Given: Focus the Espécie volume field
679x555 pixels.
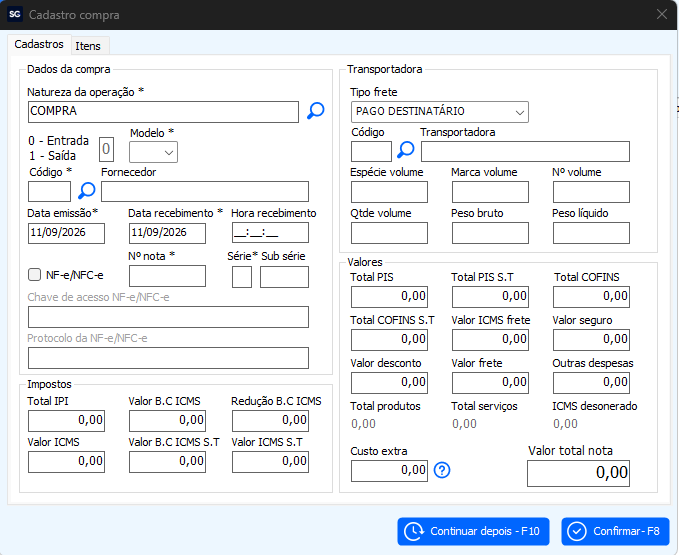Looking at the screenshot, I should coord(389,192).
